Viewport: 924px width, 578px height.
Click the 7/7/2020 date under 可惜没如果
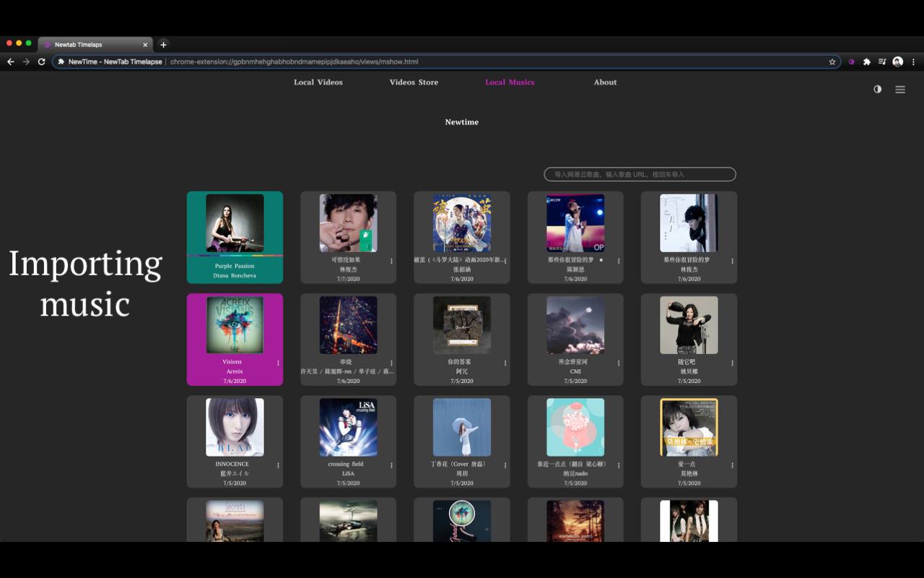tap(349, 279)
